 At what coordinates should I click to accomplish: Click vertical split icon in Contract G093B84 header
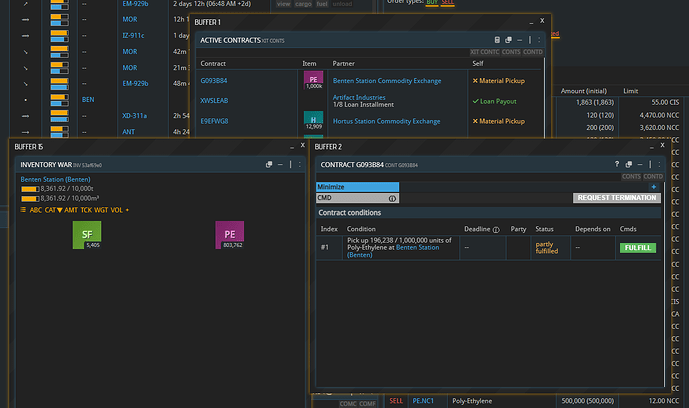650,165
